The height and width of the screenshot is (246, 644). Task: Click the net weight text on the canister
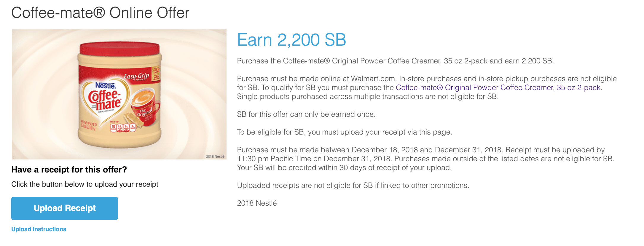point(89,126)
